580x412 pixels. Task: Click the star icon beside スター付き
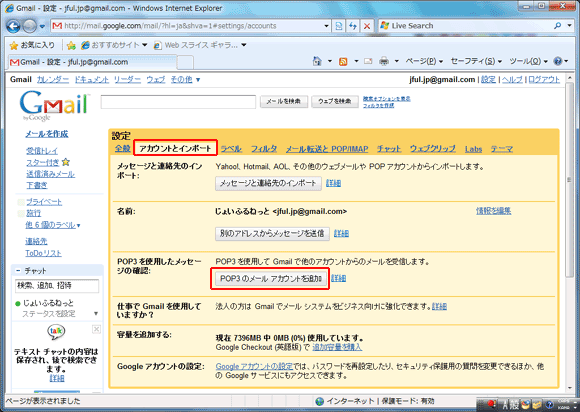(65, 162)
